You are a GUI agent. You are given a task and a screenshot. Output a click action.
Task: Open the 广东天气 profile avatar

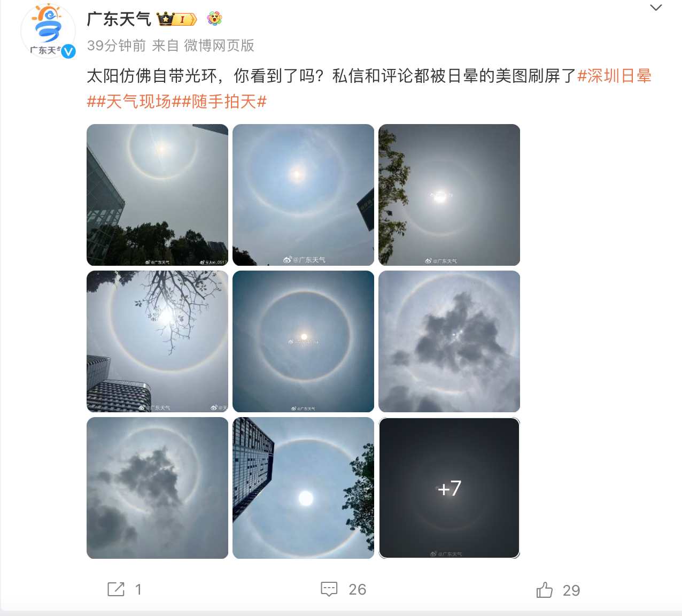click(48, 30)
